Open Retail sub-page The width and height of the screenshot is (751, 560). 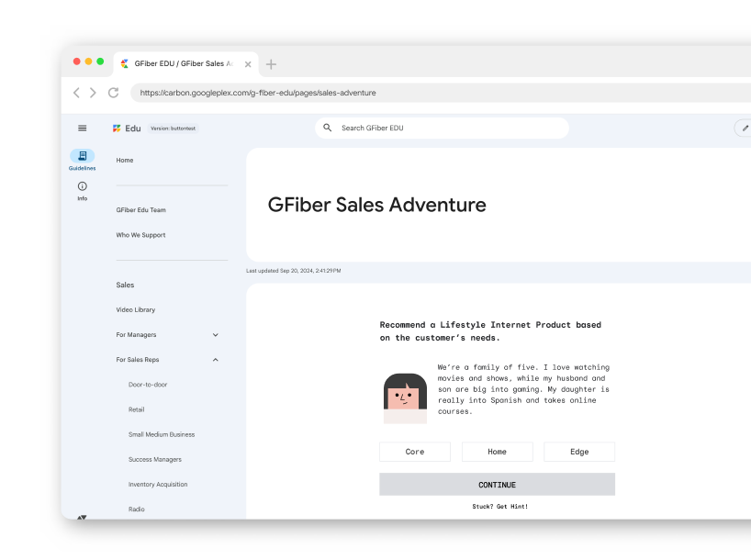(x=136, y=409)
